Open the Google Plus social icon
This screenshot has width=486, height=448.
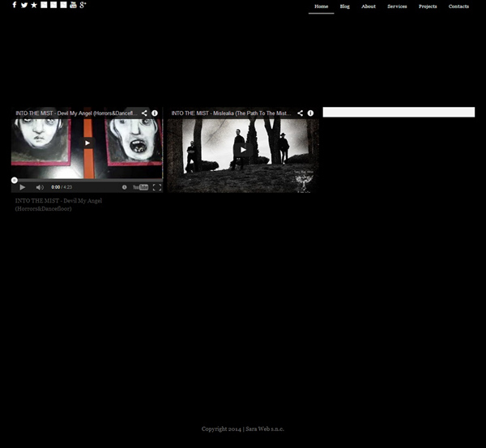pyautogui.click(x=83, y=5)
